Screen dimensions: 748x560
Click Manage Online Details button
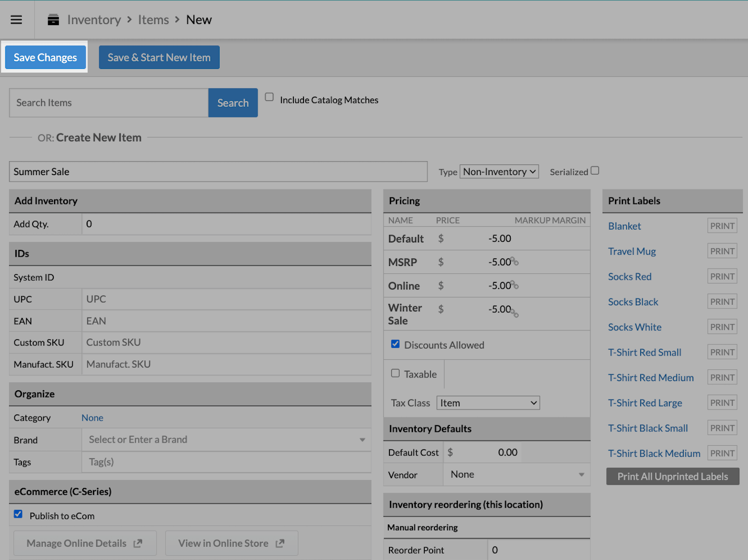tap(85, 543)
